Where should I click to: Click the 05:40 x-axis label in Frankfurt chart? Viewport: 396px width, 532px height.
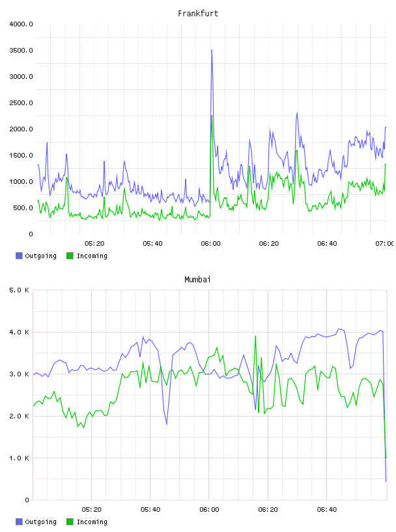tap(152, 244)
